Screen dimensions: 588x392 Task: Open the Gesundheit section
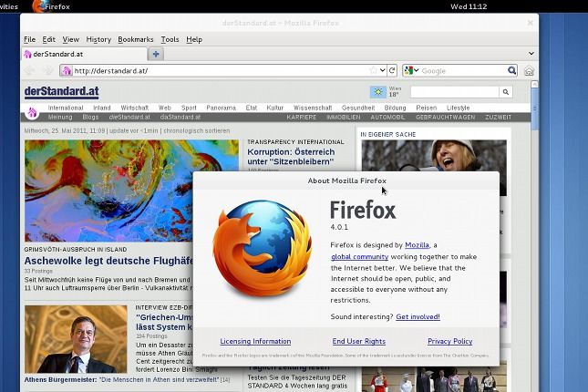pyautogui.click(x=358, y=108)
